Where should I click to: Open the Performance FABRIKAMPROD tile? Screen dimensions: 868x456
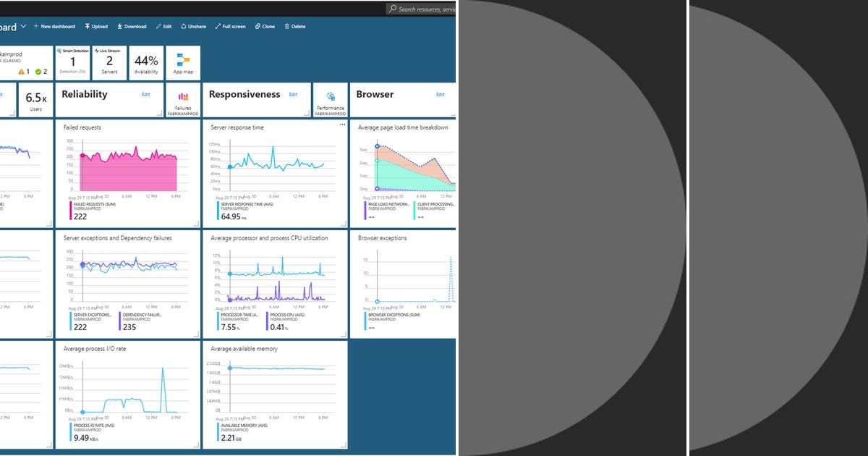pos(331,96)
